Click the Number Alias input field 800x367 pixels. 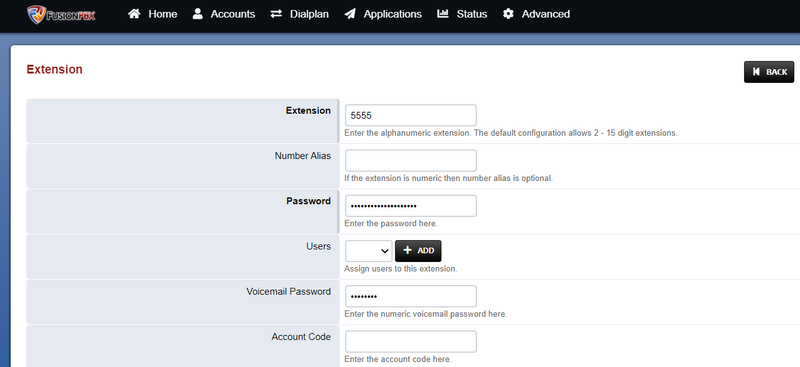(x=411, y=160)
